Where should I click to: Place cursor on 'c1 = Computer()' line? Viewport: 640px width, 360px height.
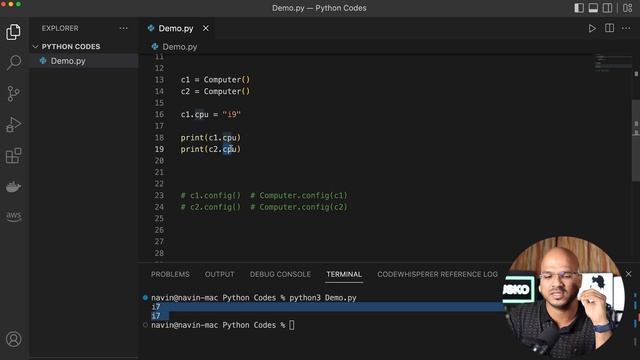tap(215, 80)
